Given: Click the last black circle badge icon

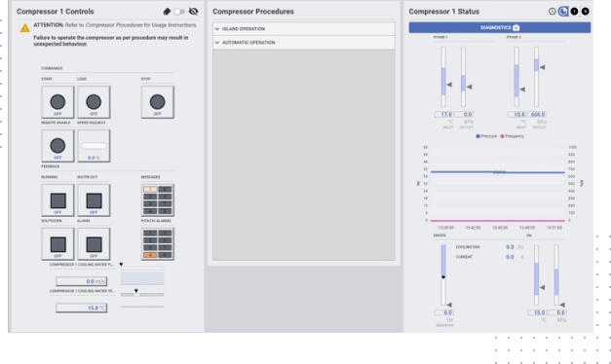Looking at the screenshot, I should (x=586, y=12).
